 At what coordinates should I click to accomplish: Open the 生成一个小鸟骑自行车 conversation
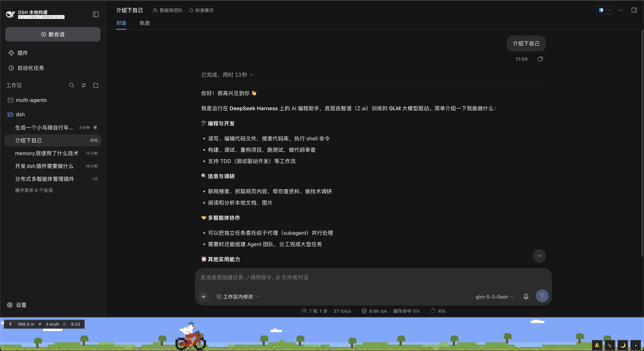tap(44, 128)
